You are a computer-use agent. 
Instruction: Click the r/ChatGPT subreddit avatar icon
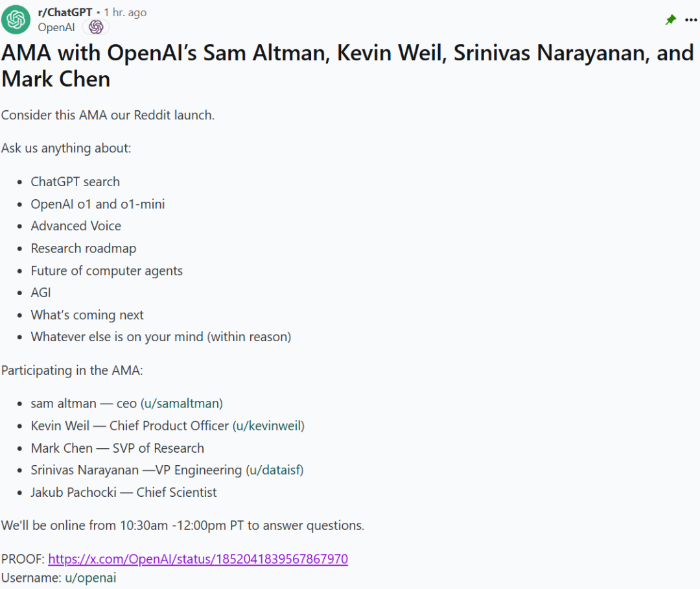(x=16, y=19)
